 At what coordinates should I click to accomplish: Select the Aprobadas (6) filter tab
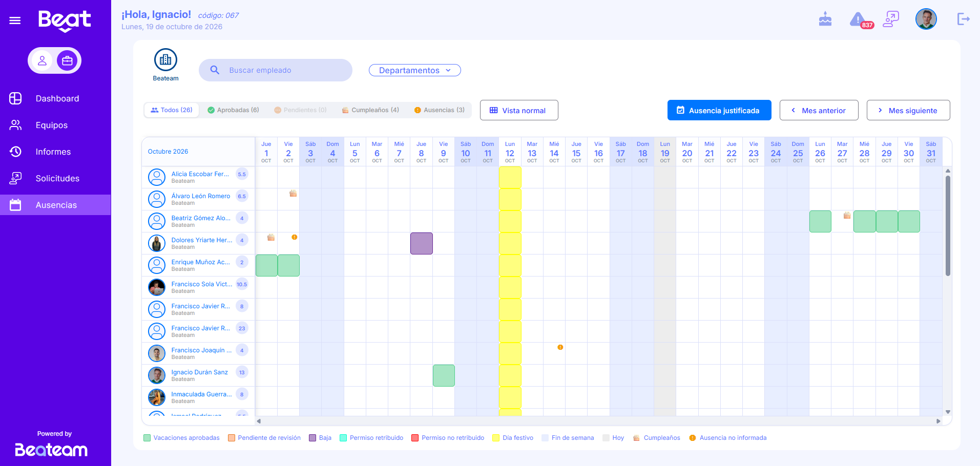[x=233, y=110]
